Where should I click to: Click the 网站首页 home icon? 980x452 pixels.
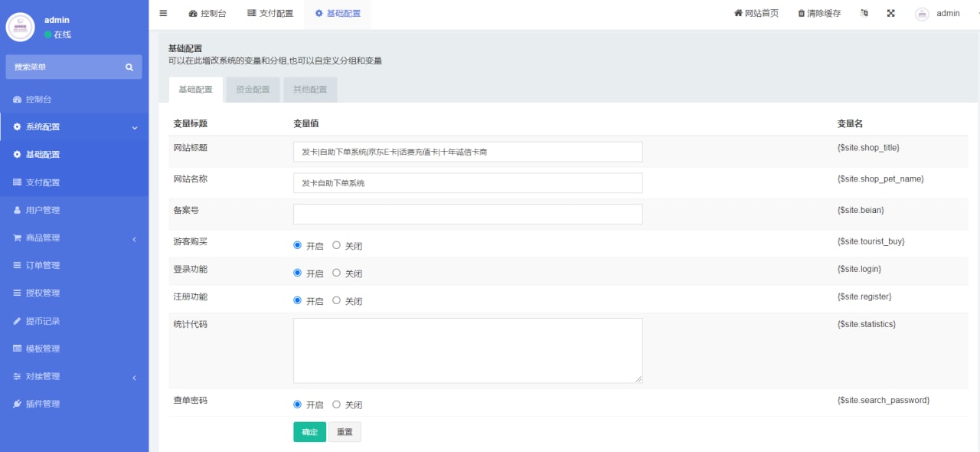point(737,13)
